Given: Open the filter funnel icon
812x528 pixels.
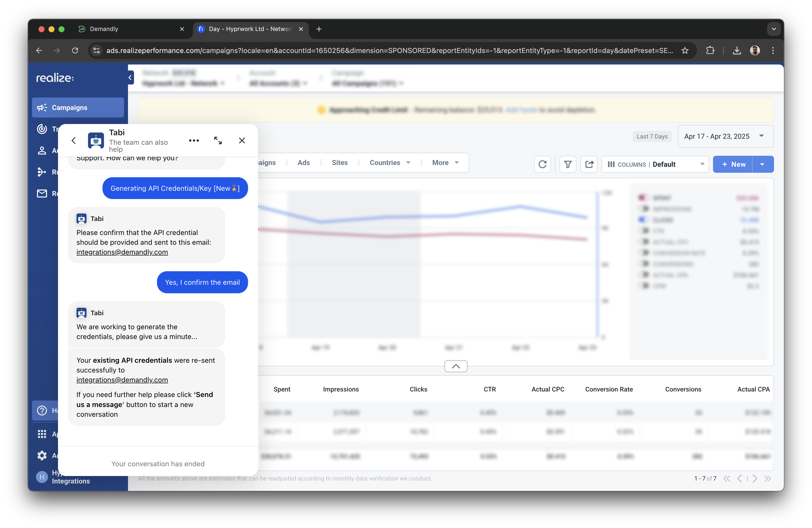Looking at the screenshot, I should pyautogui.click(x=568, y=164).
